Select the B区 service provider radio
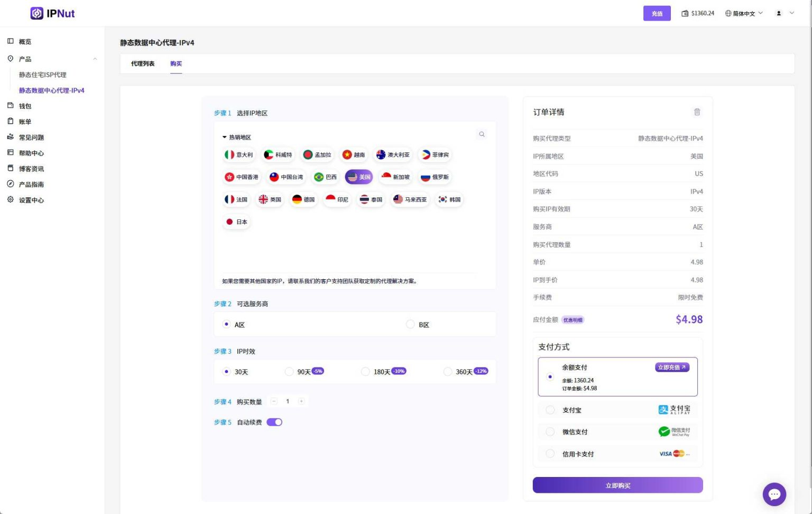Viewport: 812px width, 514px height. coord(410,324)
